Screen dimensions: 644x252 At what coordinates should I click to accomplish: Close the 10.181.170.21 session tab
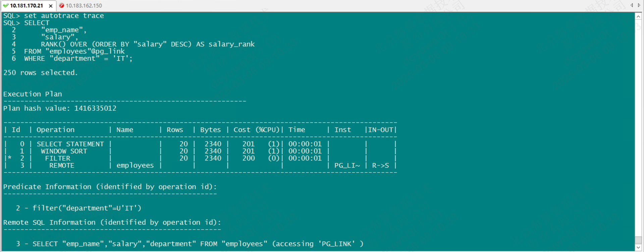[51, 6]
